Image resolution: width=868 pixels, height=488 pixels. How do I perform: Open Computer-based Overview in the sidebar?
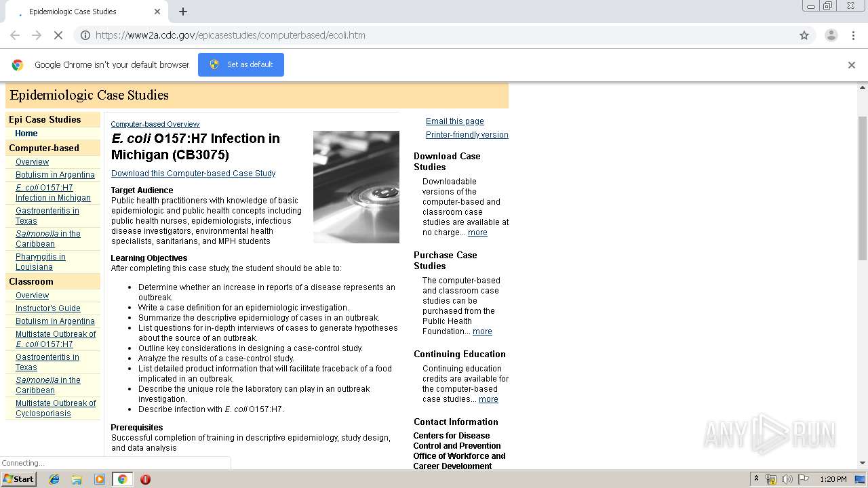pyautogui.click(x=32, y=162)
